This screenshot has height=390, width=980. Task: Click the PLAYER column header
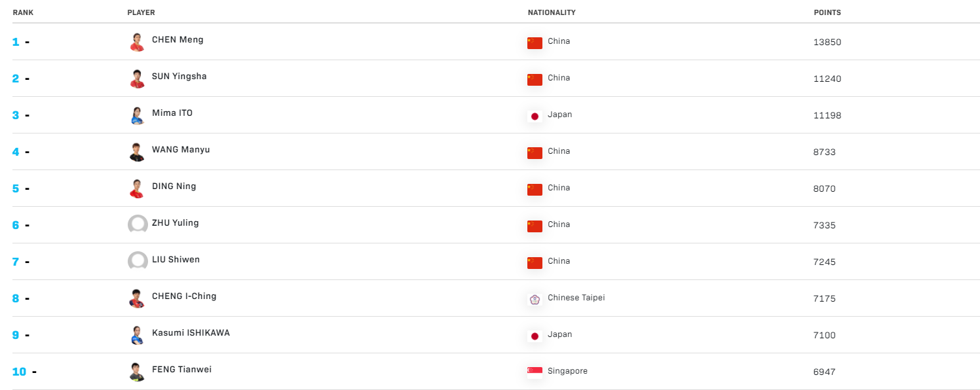(x=141, y=12)
